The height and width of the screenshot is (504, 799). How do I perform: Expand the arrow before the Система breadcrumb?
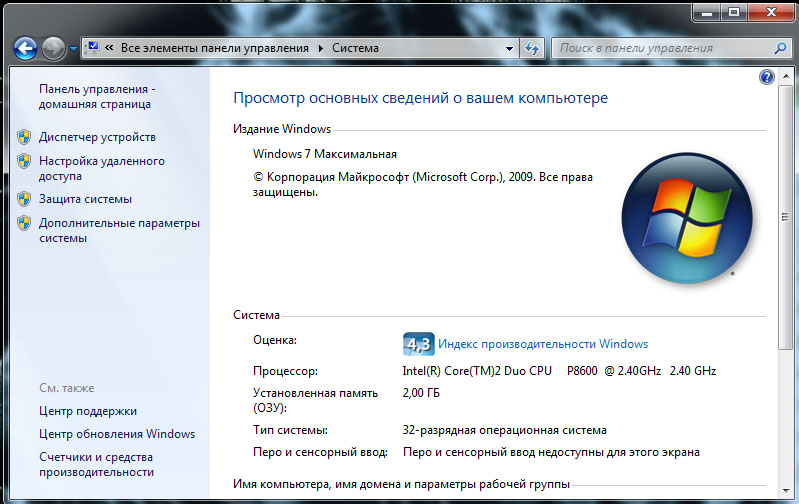point(321,48)
